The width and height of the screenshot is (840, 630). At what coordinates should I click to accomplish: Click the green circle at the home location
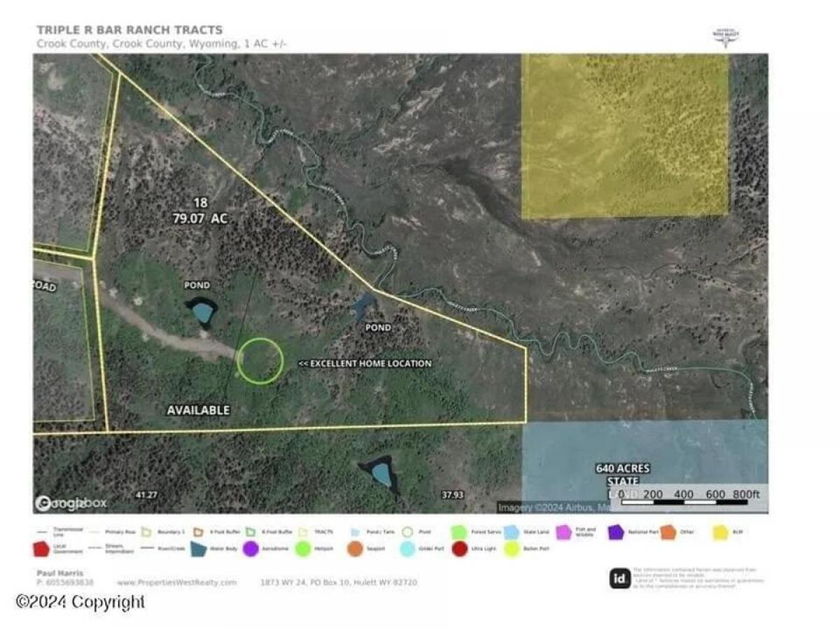[260, 360]
